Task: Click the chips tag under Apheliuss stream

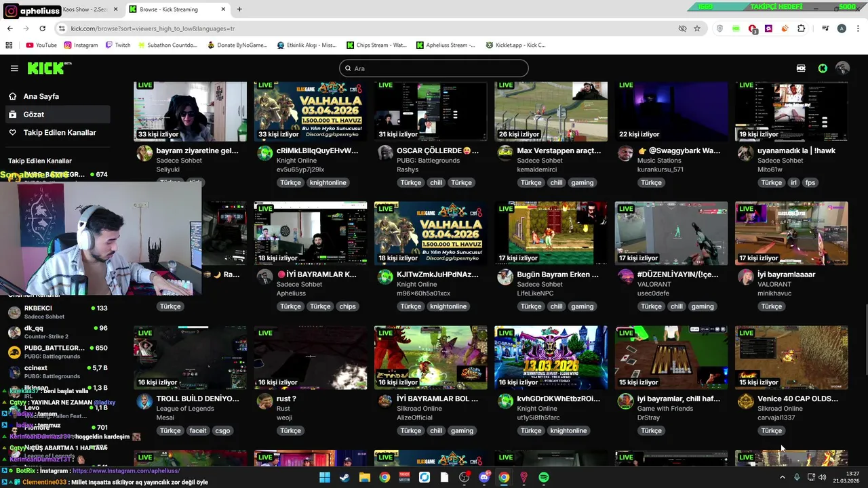Action: 347,306
